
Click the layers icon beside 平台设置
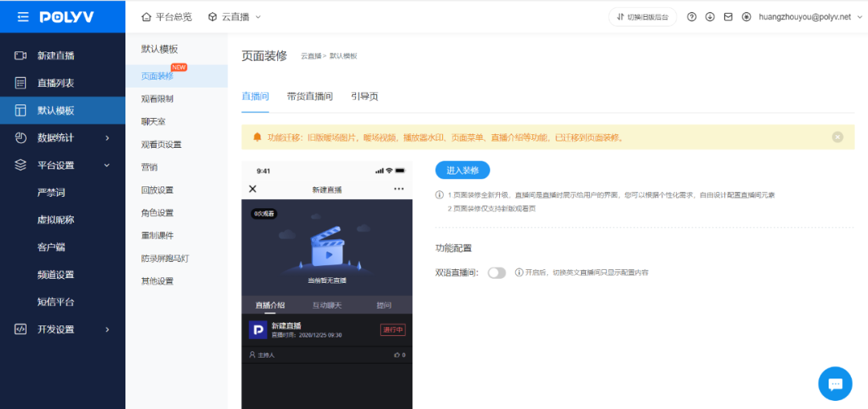[x=20, y=165]
